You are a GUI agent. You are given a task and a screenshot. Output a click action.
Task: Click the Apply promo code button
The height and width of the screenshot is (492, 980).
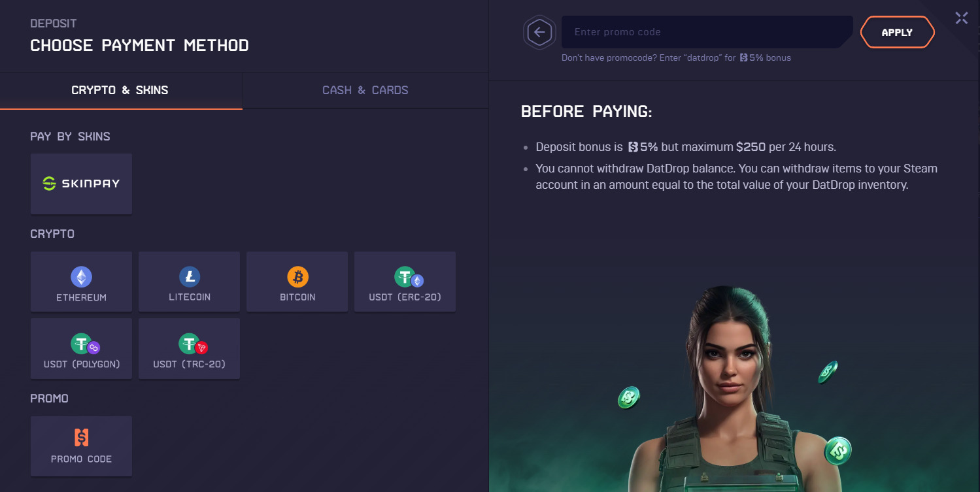click(897, 32)
